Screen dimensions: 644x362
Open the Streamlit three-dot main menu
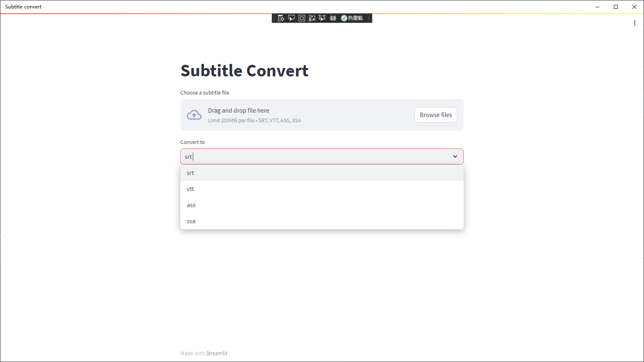635,23
